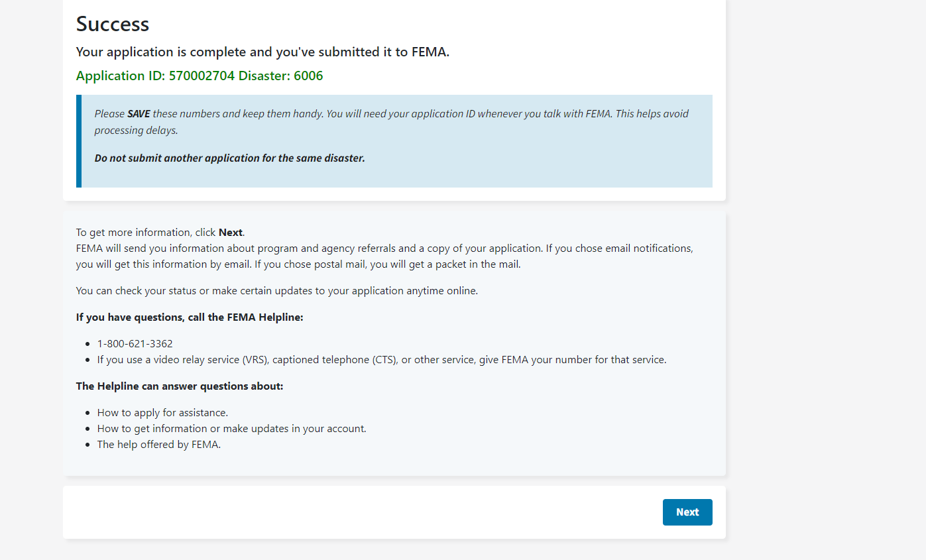Viewport: 926px width, 560px height.
Task: Click the "make updates in your account" bullet
Action: coord(231,429)
